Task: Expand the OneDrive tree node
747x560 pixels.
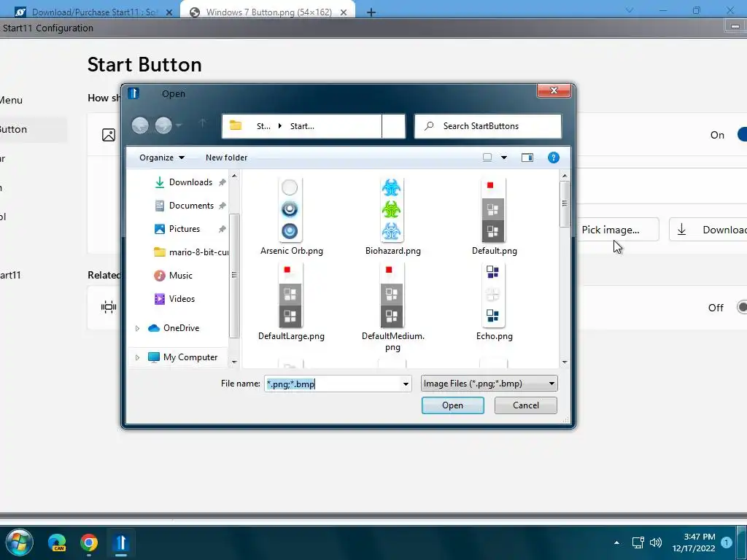Action: pos(137,328)
